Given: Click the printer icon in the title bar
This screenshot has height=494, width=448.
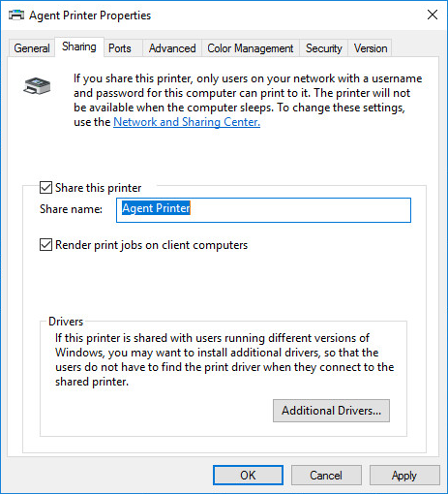Looking at the screenshot, I should point(16,15).
